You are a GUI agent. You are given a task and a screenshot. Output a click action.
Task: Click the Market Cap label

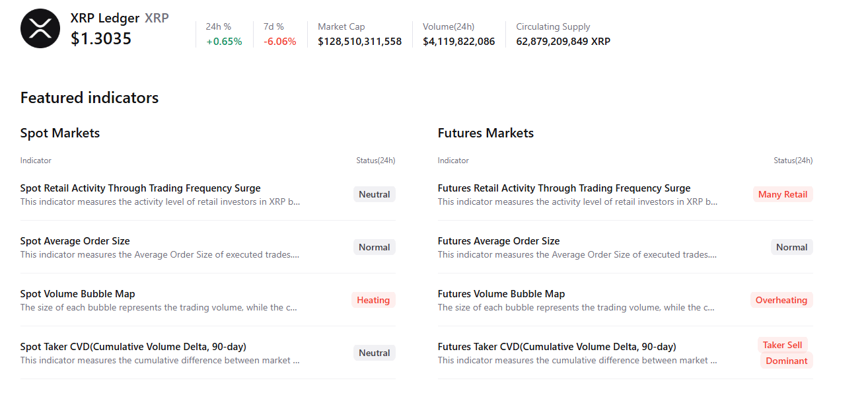click(x=342, y=27)
